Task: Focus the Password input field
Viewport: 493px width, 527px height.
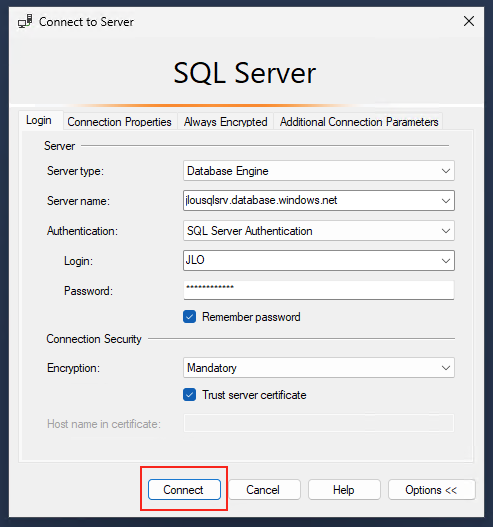Action: [319, 290]
